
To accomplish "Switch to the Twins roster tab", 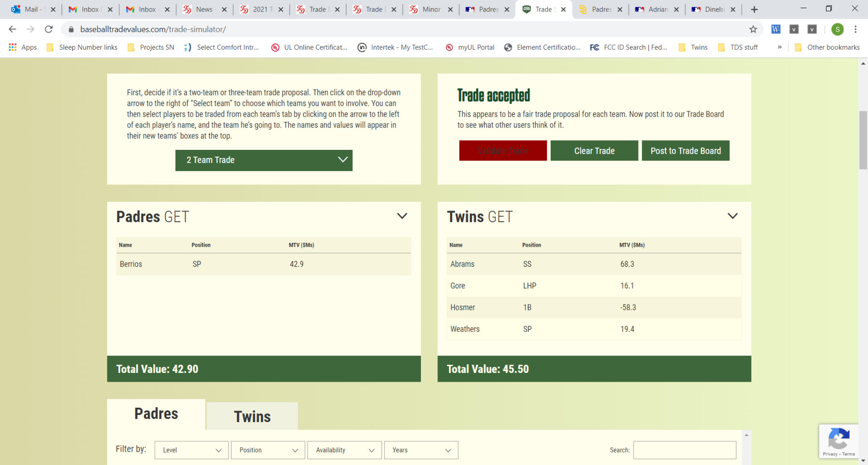I will 252,416.
